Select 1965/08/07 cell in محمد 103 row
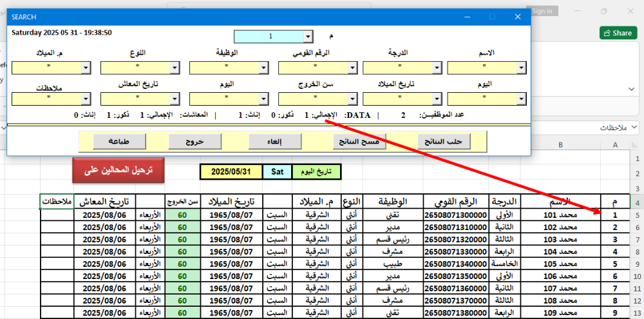 coord(231,239)
